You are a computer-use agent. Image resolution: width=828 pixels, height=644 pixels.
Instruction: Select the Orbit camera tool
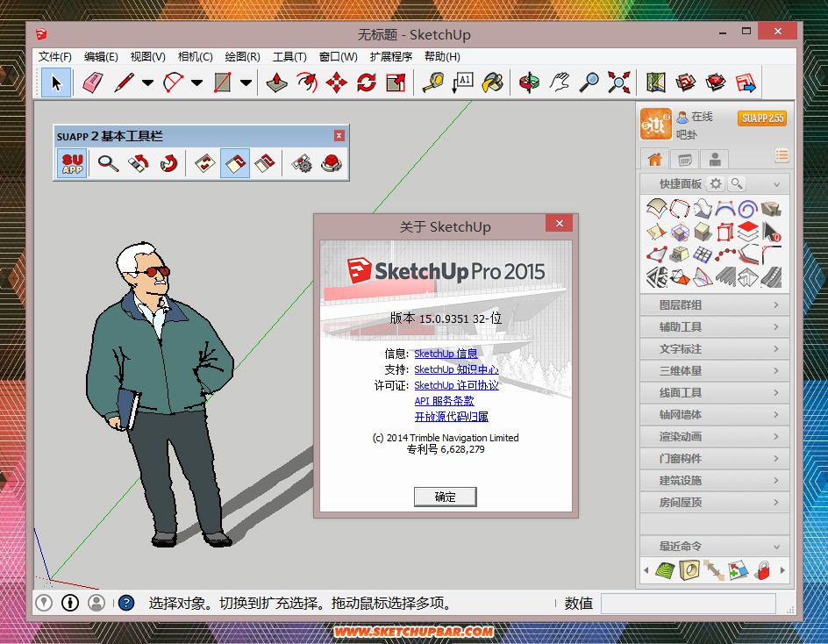(x=529, y=82)
